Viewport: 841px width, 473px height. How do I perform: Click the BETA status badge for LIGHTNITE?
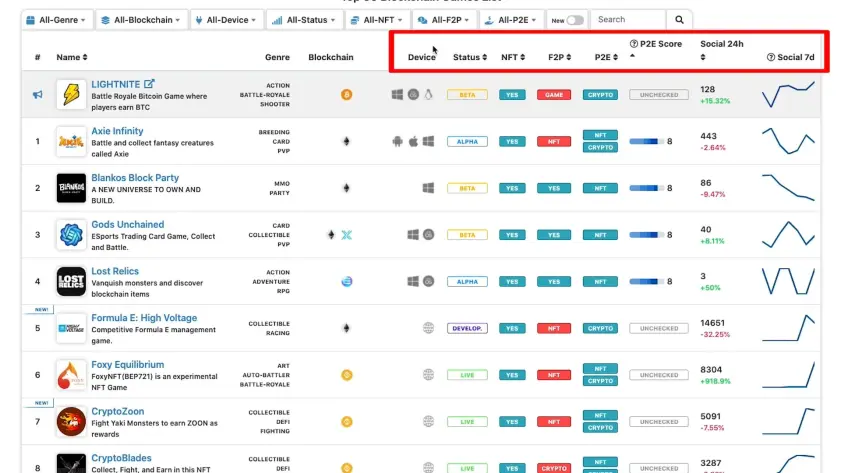pyautogui.click(x=467, y=95)
